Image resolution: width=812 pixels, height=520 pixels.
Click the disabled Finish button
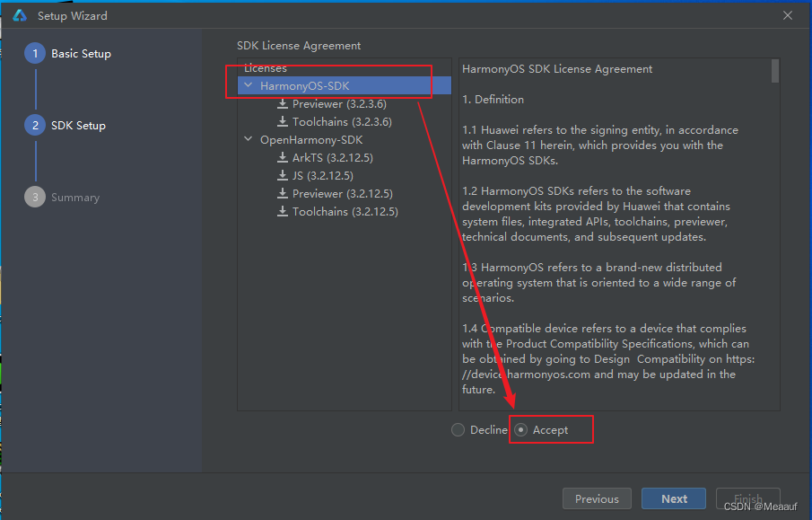(747, 498)
